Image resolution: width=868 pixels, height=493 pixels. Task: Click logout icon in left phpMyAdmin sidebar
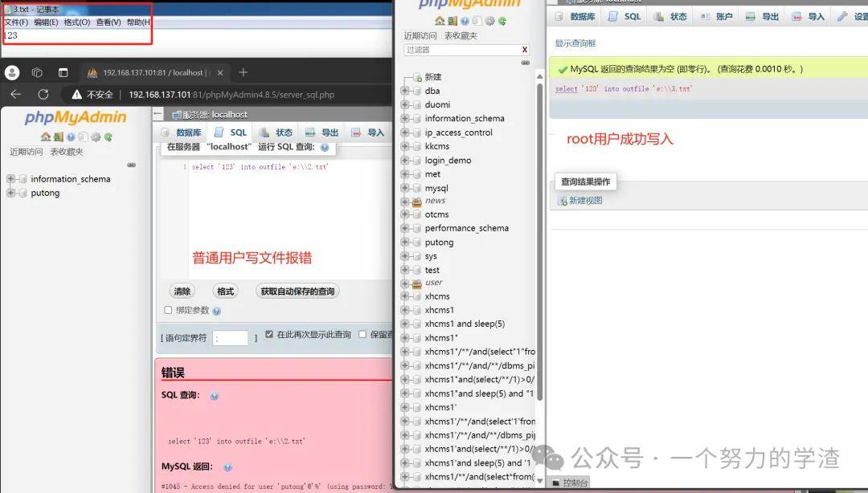(x=58, y=136)
